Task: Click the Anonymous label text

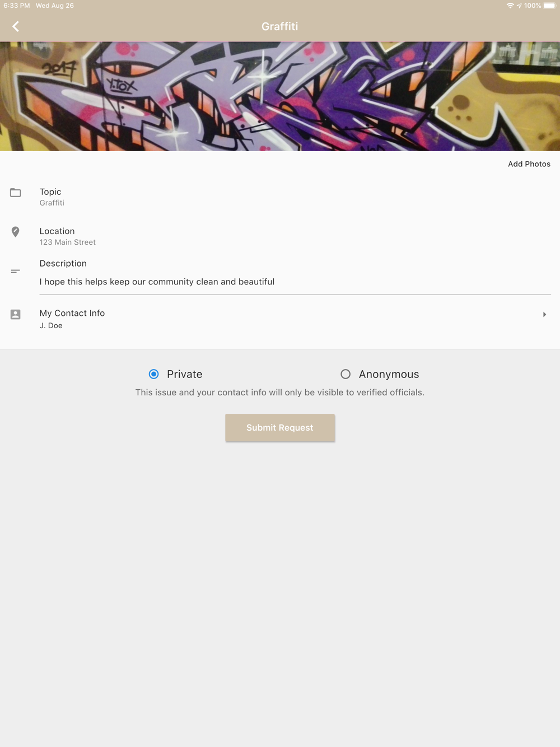Action: tap(389, 374)
